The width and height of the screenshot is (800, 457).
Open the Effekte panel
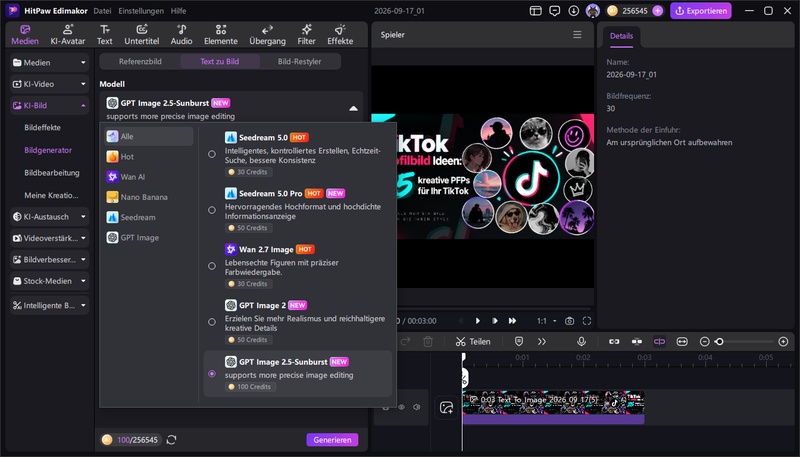(340, 35)
